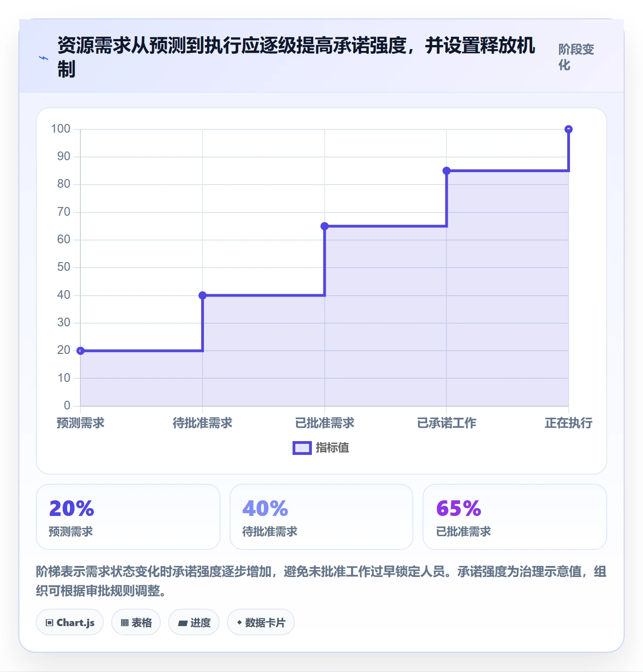Click the 正在执行 data point at 100
This screenshot has width=643, height=672.
tap(569, 129)
